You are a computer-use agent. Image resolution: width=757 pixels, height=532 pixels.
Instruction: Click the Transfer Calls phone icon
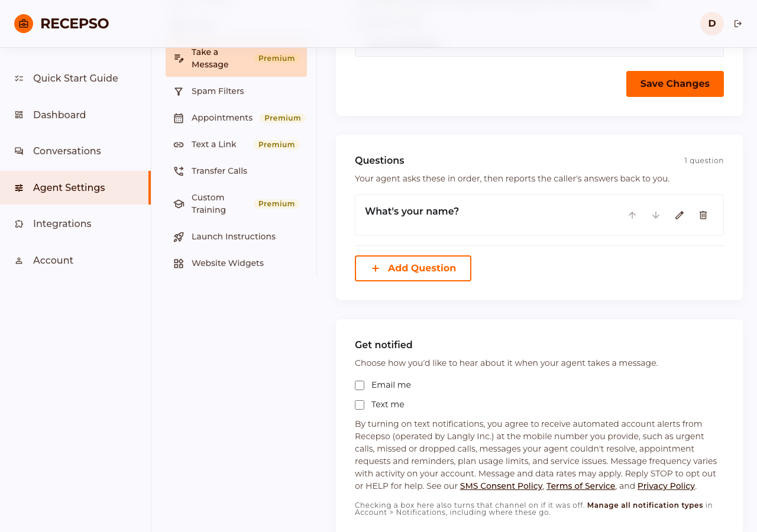(179, 171)
